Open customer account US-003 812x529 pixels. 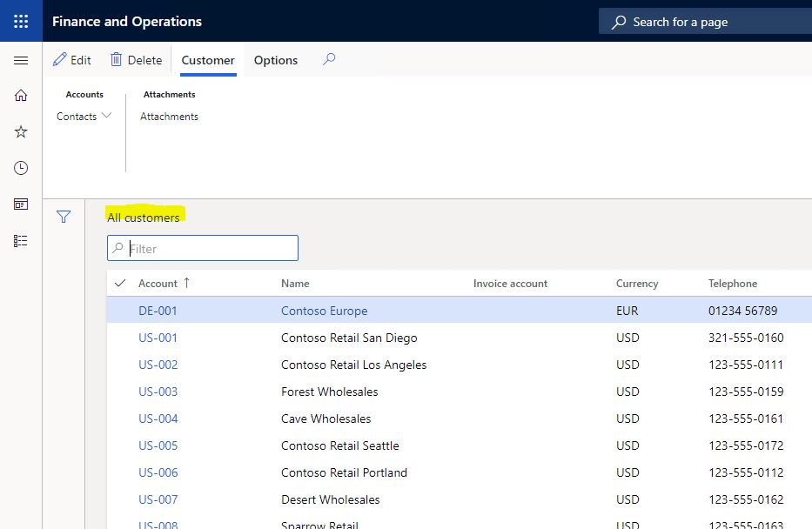click(x=158, y=392)
